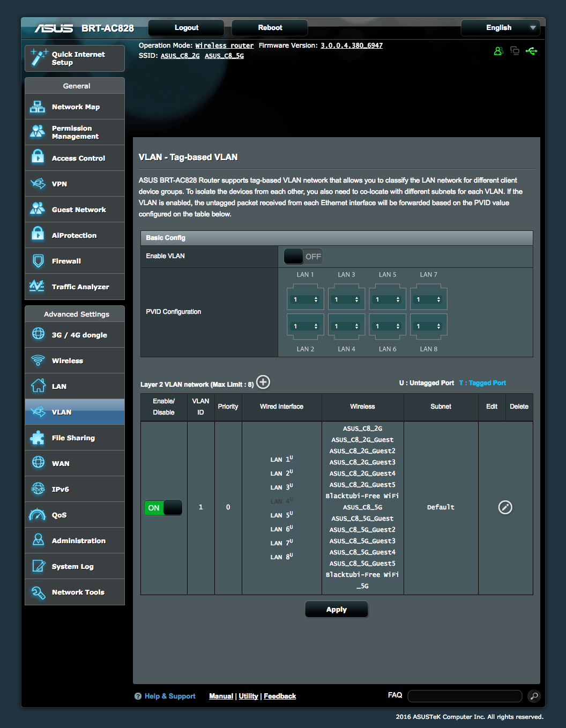Image resolution: width=566 pixels, height=728 pixels.
Task: Expand the LAN 8 PVID selector
Action: (428, 326)
